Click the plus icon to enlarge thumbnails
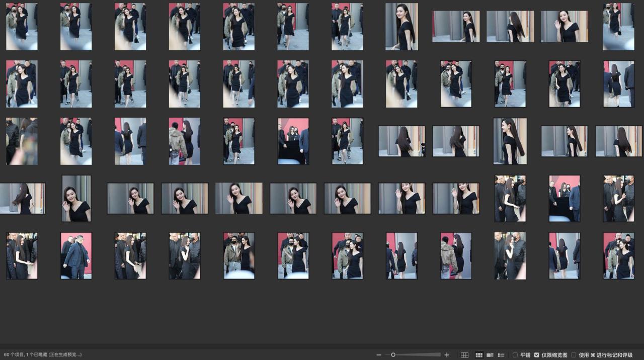The image size is (644, 360). click(447, 355)
